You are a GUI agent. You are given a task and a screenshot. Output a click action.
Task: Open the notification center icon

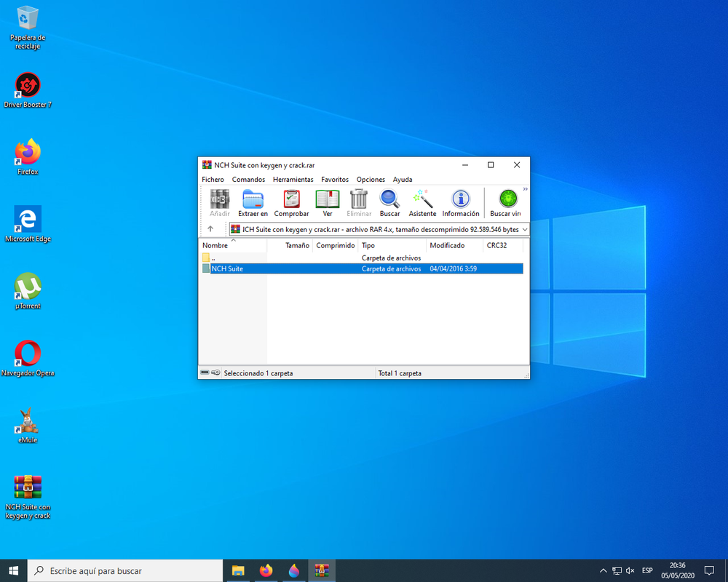(x=709, y=570)
